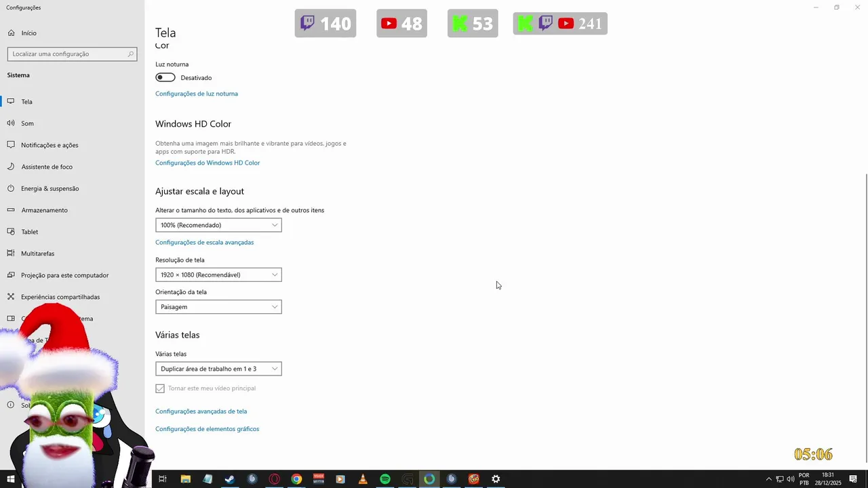Focus the Localizar uma configuração search box
This screenshot has width=868, height=488.
[72, 54]
